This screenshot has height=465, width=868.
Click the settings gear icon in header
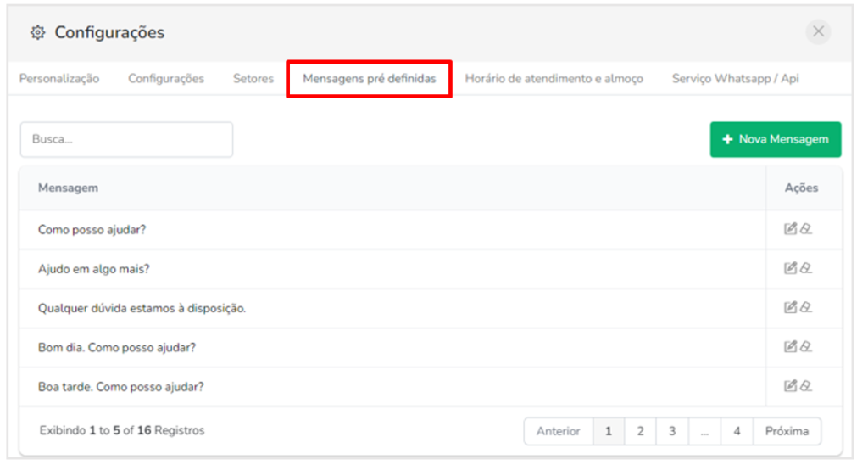pyautogui.click(x=37, y=33)
